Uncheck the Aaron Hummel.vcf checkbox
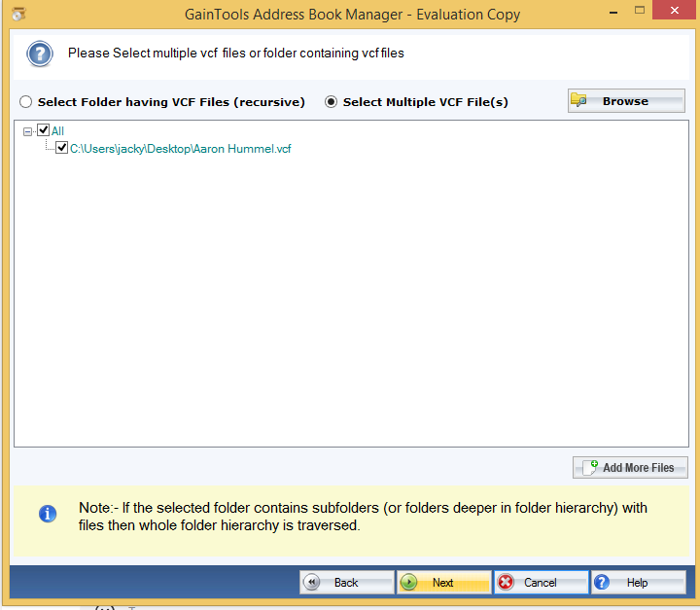 click(x=61, y=148)
